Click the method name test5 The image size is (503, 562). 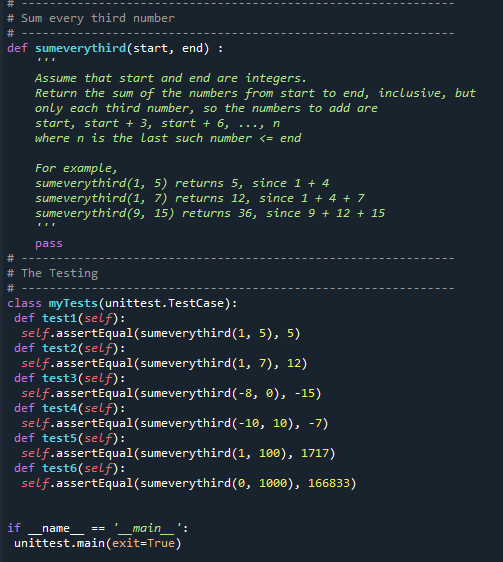click(60, 438)
